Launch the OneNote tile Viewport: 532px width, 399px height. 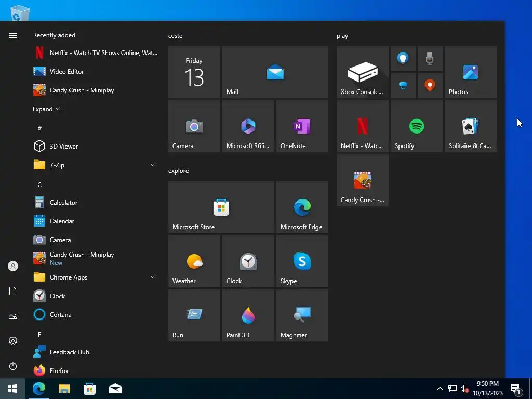302,126
